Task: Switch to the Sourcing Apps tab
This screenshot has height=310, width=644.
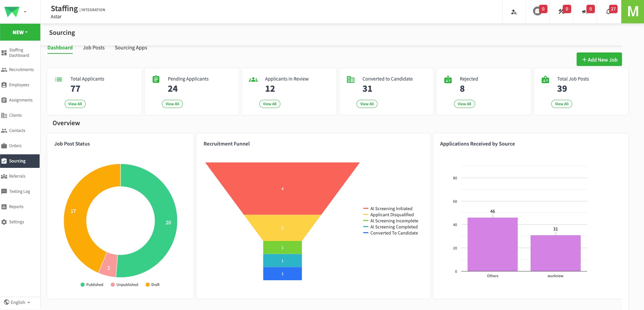Action: click(131, 48)
